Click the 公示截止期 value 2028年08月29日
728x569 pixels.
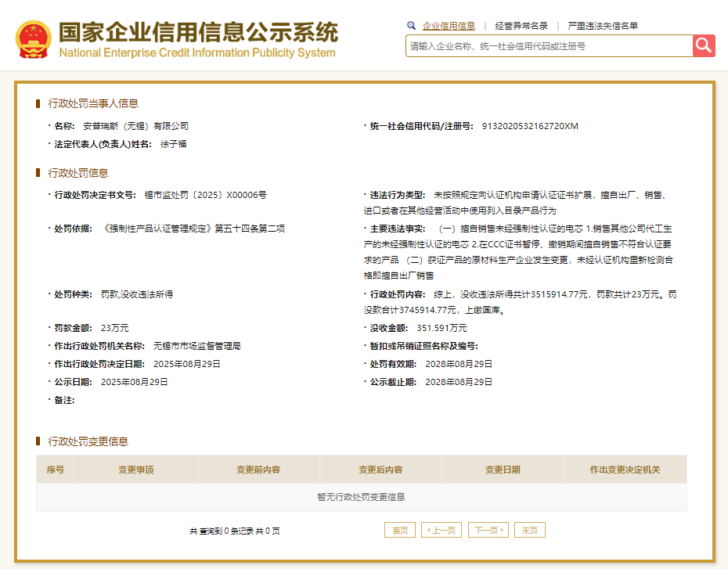coord(459,383)
